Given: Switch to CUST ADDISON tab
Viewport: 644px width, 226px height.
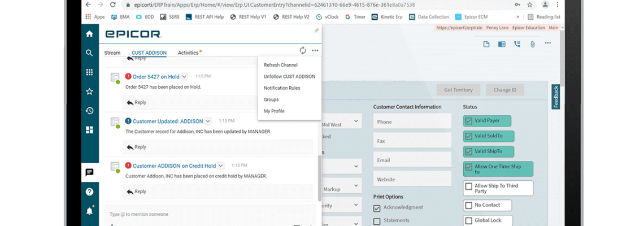Looking at the screenshot, I should pyautogui.click(x=149, y=53).
